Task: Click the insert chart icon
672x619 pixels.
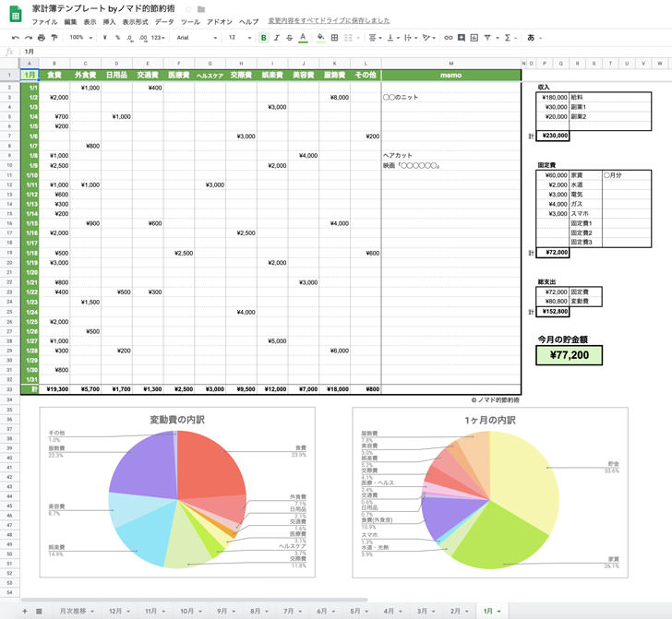Action: pyautogui.click(x=474, y=38)
